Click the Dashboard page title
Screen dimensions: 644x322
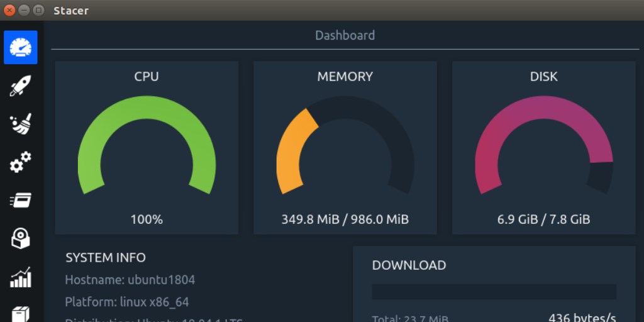click(x=345, y=35)
